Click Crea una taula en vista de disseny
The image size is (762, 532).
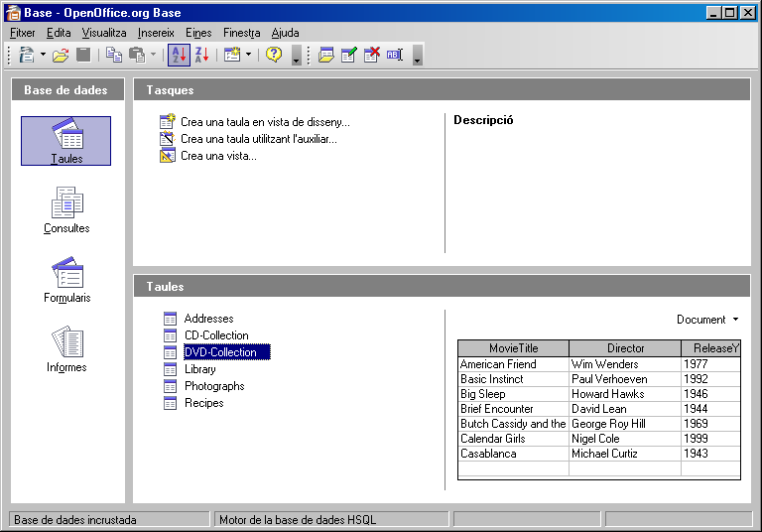tap(265, 122)
